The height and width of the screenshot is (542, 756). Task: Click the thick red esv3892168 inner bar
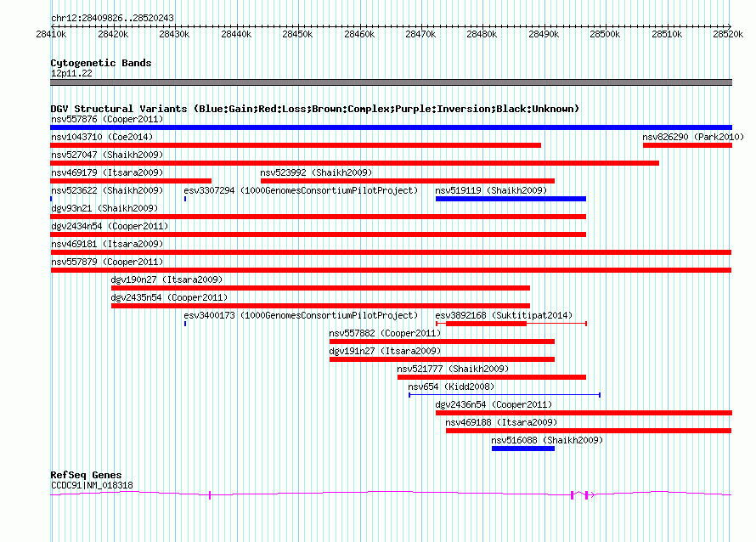[486, 324]
